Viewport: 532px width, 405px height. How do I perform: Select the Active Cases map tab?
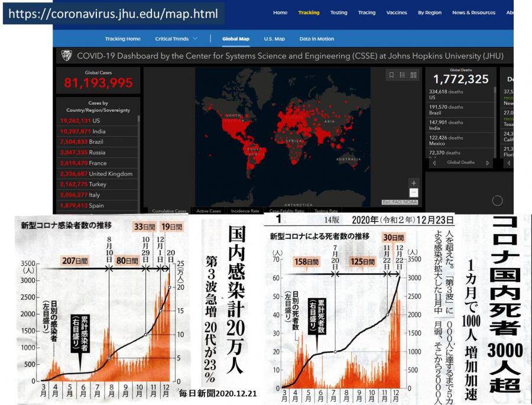point(209,211)
